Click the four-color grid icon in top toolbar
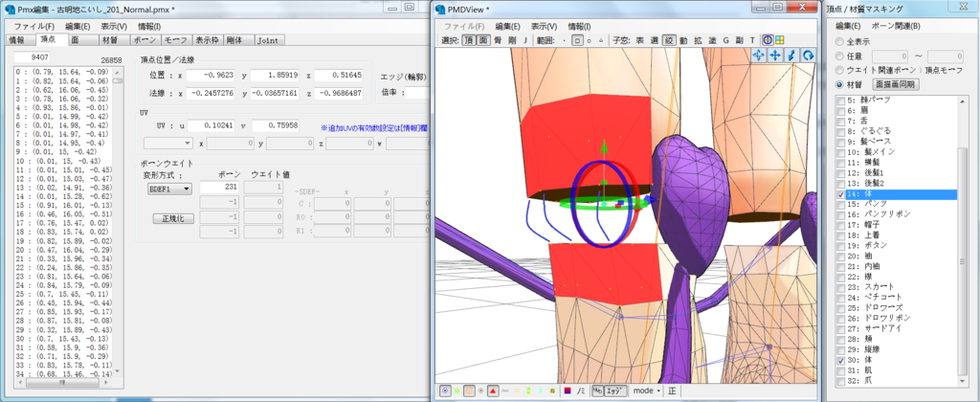 (780, 40)
